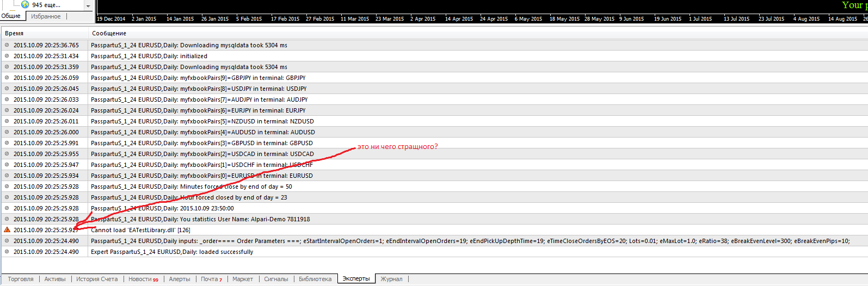
Task: Open the Новости tab
Action: (143, 279)
